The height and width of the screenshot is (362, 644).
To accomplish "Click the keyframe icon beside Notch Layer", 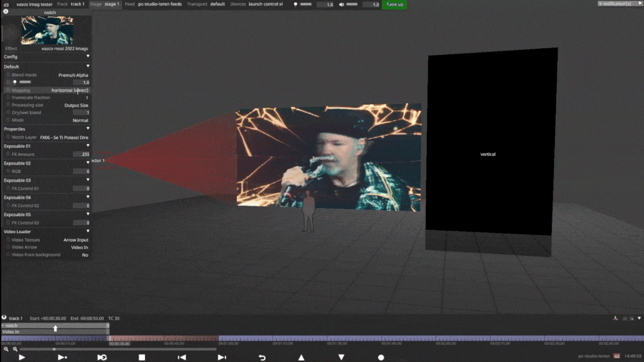I will 8,137.
